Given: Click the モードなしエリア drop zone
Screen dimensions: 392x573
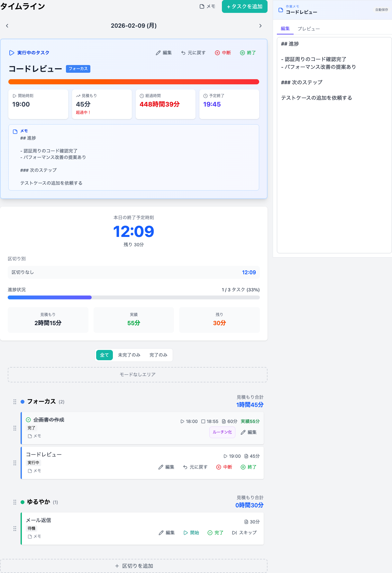Looking at the screenshot, I should pos(138,375).
